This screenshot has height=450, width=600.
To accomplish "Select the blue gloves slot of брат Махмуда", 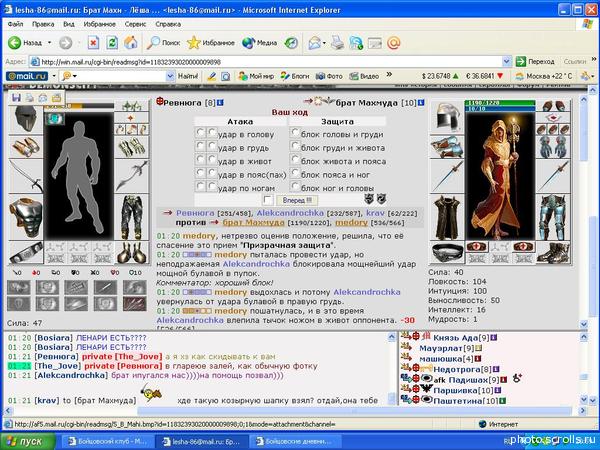I will (x=553, y=147).
